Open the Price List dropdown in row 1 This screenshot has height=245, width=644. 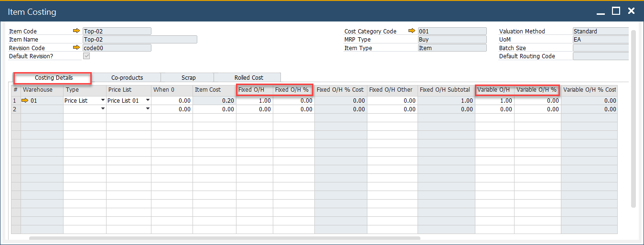click(x=148, y=100)
